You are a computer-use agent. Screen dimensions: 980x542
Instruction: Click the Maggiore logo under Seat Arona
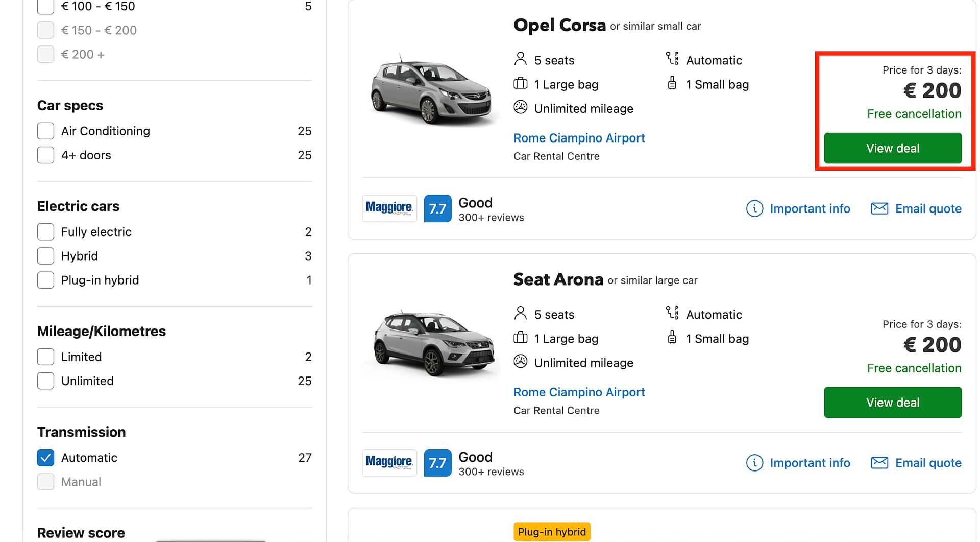(x=389, y=462)
